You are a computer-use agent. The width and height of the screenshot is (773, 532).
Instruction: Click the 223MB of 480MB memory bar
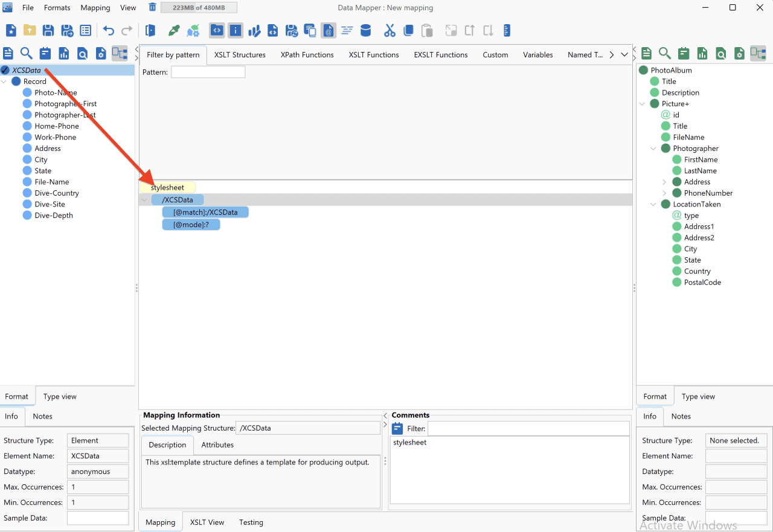click(x=199, y=8)
